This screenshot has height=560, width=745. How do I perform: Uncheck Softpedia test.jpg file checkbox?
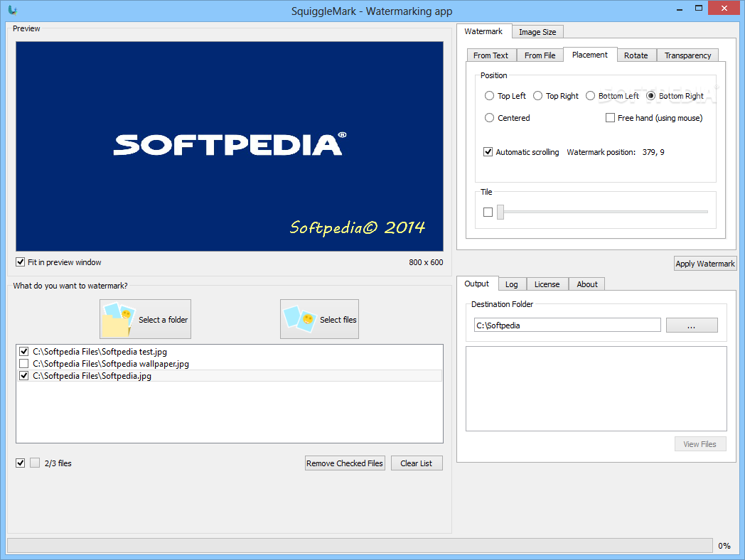[23, 352]
